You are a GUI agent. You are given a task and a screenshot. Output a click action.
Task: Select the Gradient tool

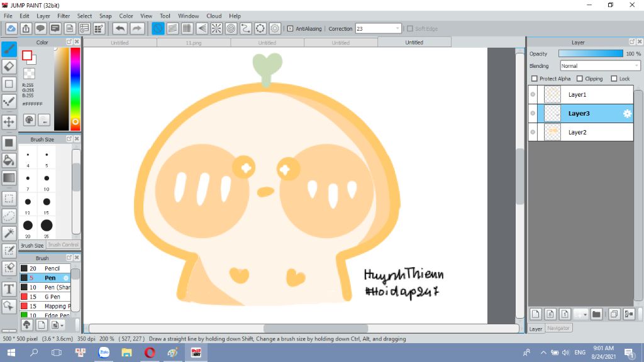[x=9, y=178]
